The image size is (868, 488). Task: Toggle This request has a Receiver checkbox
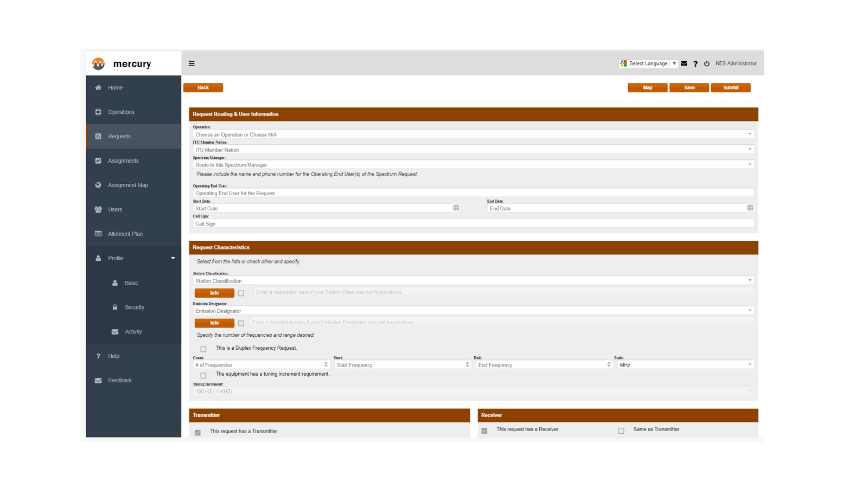pos(484,431)
